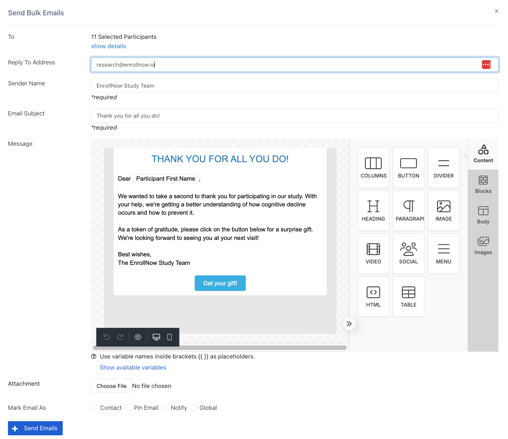The width and height of the screenshot is (508, 439).
Task: Switch to the Body tab
Action: click(483, 215)
